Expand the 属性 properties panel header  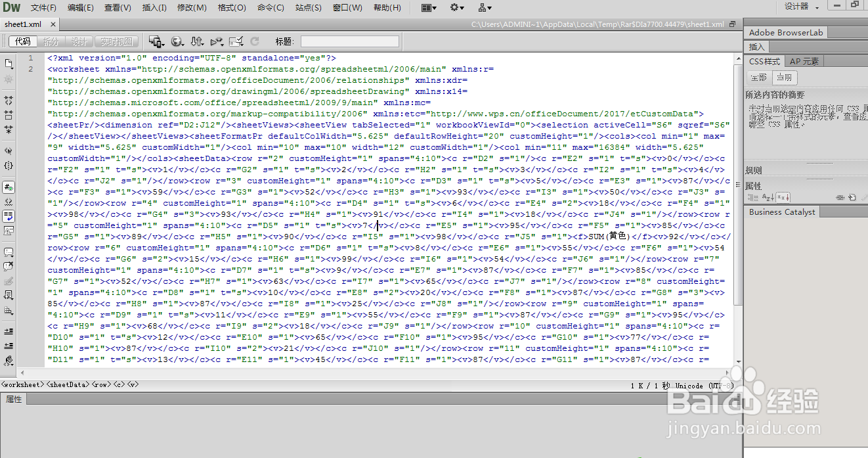[14, 399]
